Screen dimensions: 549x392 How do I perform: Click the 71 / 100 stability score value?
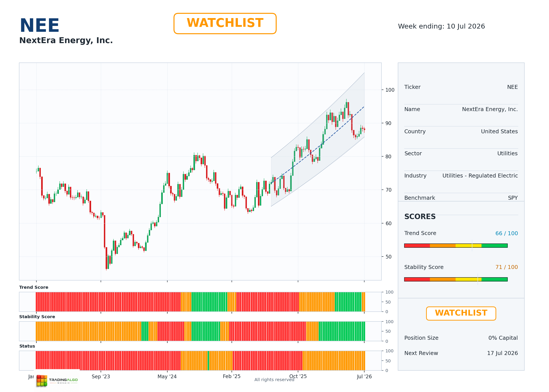(x=506, y=267)
